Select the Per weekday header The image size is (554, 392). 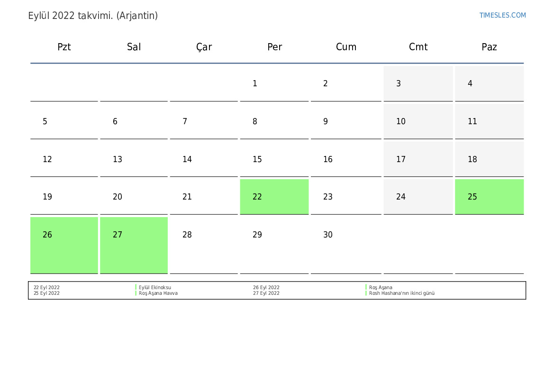(274, 46)
